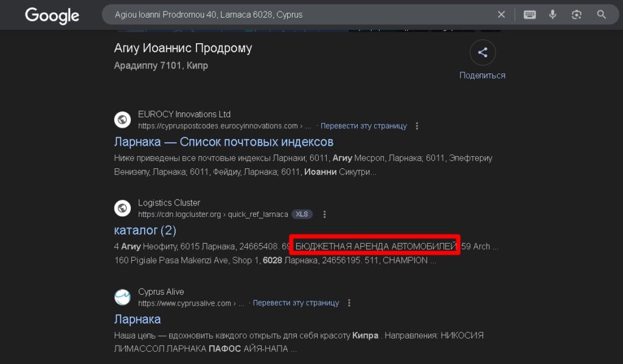Image resolution: width=623 pixels, height=364 pixels.
Task: Click the cdn.logcluster.org URL
Action: point(213,215)
